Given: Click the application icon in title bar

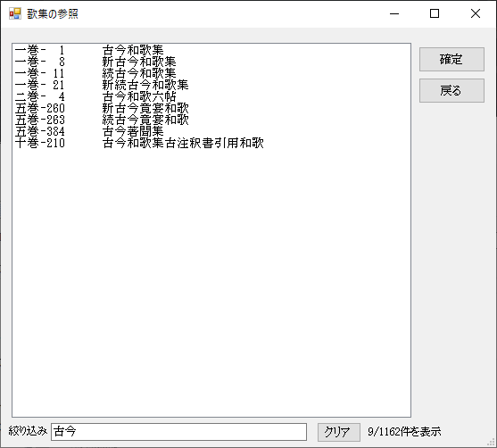Looking at the screenshot, I should [x=15, y=13].
